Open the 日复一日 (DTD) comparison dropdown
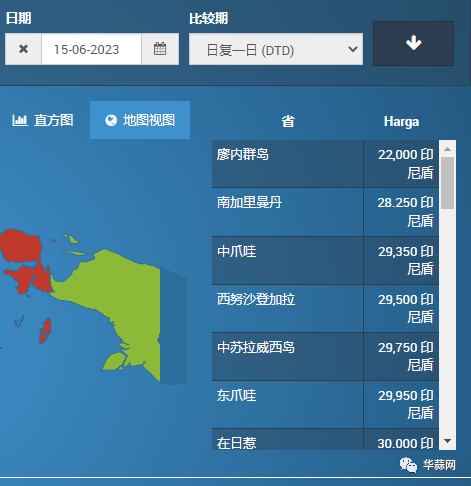Screen dimensions: 471x486 [x=276, y=49]
